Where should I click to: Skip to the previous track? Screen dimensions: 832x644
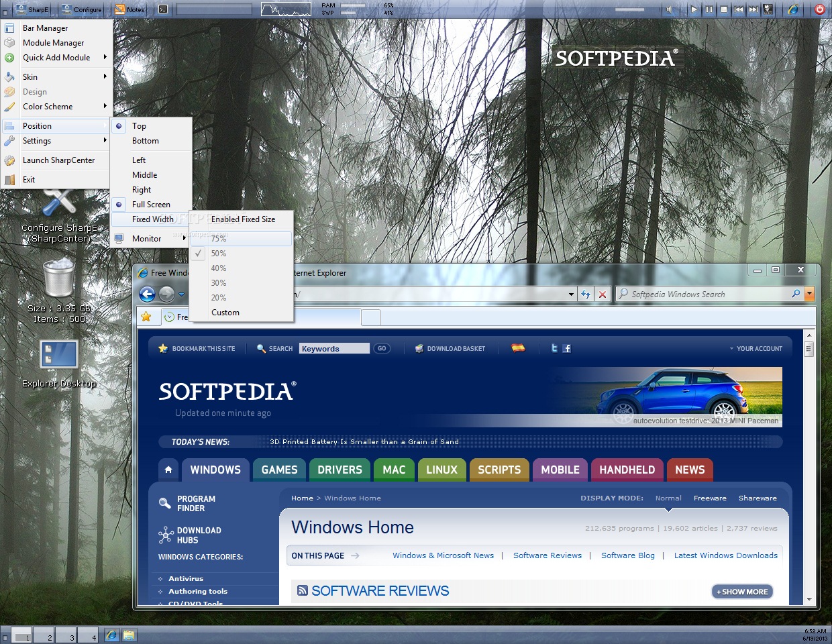click(739, 9)
